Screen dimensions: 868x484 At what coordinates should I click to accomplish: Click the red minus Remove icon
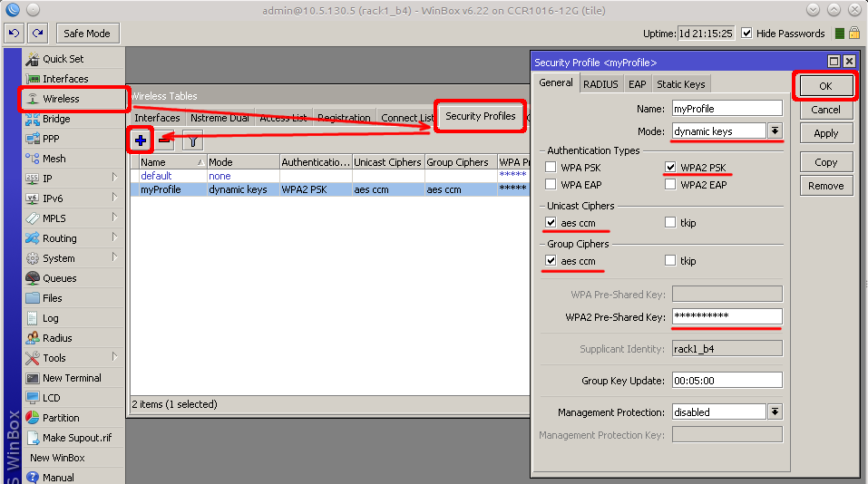click(165, 140)
